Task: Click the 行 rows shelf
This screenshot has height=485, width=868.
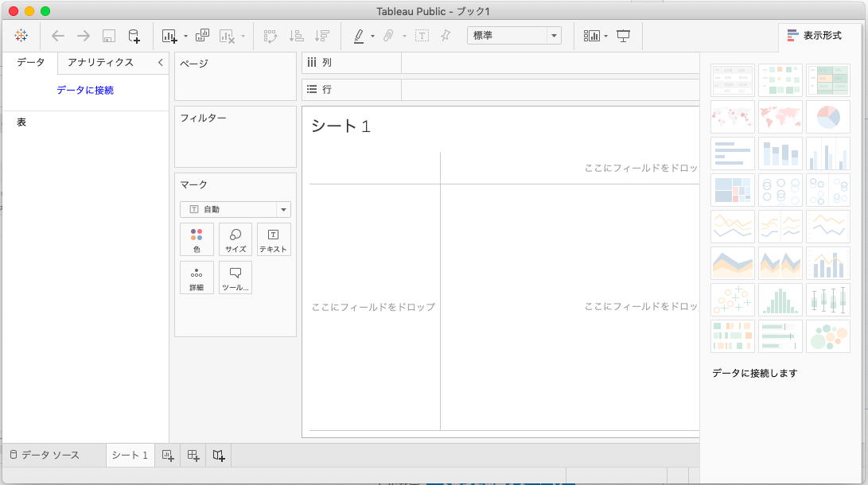Action: click(x=500, y=89)
